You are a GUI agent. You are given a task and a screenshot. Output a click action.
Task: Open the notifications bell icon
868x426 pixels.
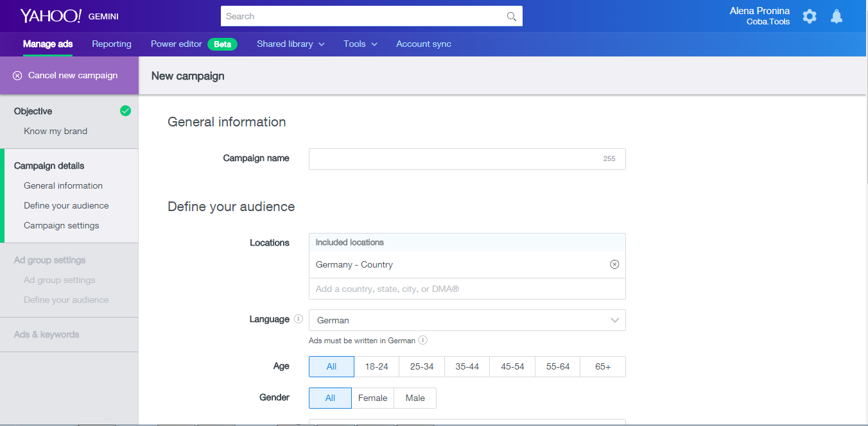pos(837,17)
